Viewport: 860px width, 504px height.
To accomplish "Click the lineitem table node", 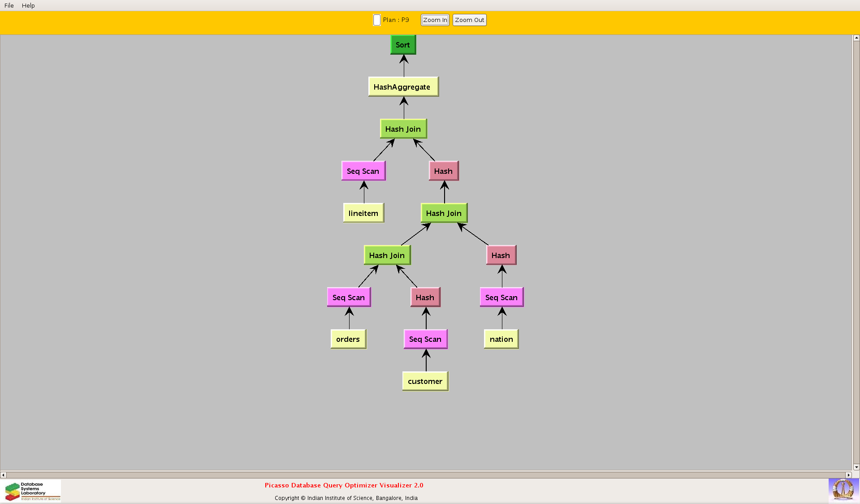I will (363, 213).
